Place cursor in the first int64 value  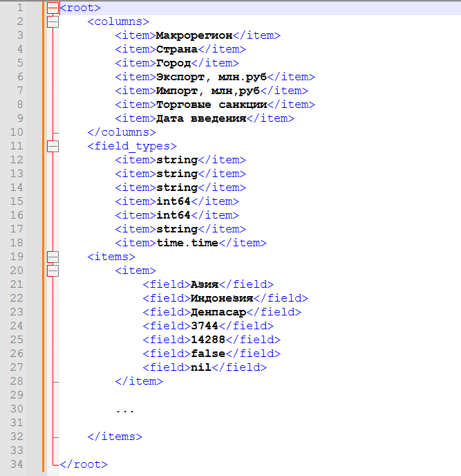[x=173, y=201]
